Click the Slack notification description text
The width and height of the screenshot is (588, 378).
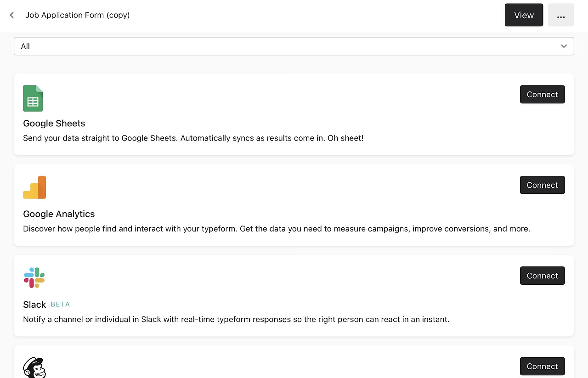236,319
